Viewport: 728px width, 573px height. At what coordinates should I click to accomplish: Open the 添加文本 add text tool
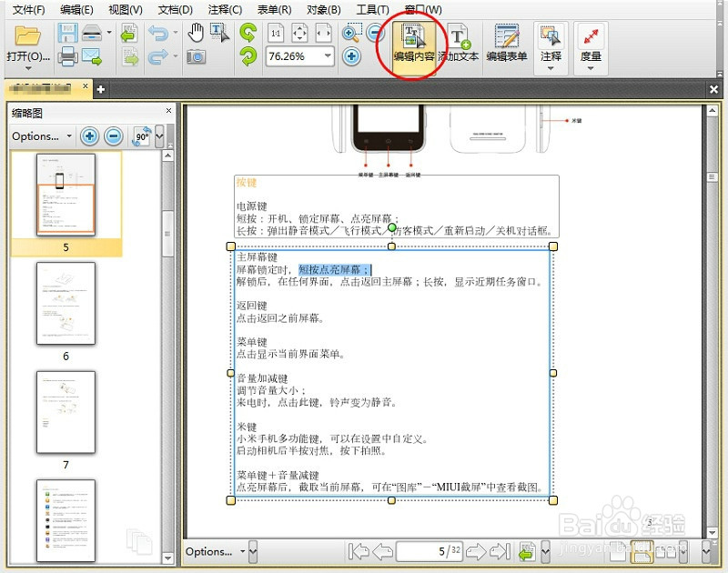click(458, 44)
